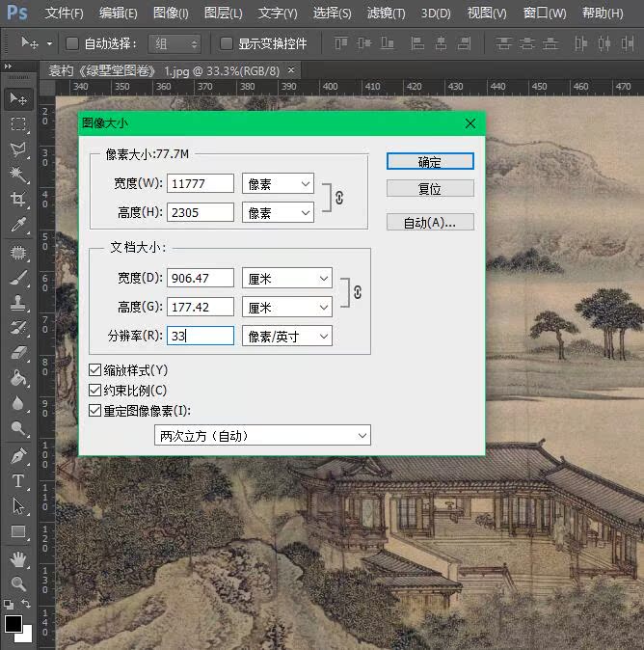Screen dimensions: 644x650
Task: Click the 分辨率(R) input field
Action: tap(201, 336)
